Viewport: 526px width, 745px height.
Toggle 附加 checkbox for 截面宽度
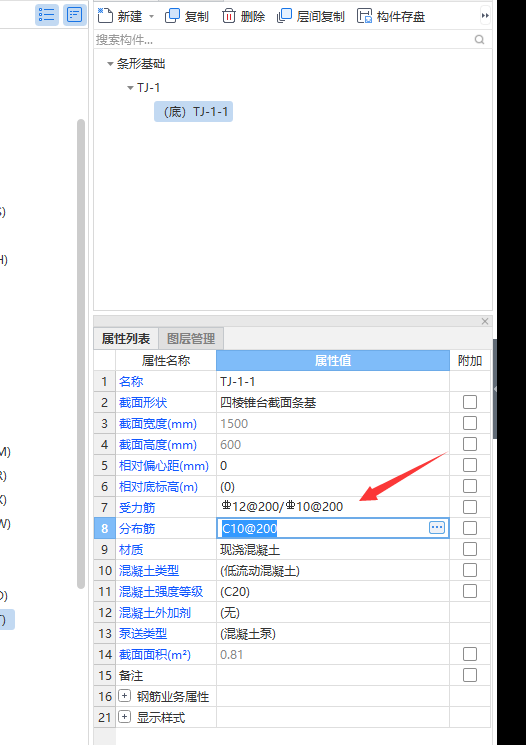[x=469, y=423]
